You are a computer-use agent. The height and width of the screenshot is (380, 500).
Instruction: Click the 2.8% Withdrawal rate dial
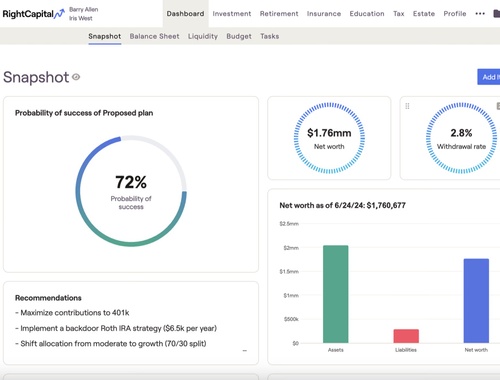(x=461, y=138)
